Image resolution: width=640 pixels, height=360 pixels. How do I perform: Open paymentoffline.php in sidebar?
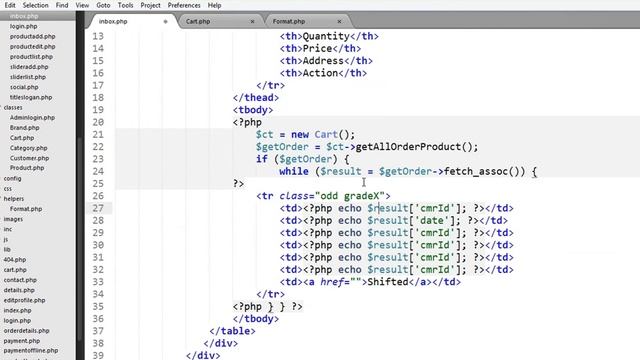click(x=31, y=351)
